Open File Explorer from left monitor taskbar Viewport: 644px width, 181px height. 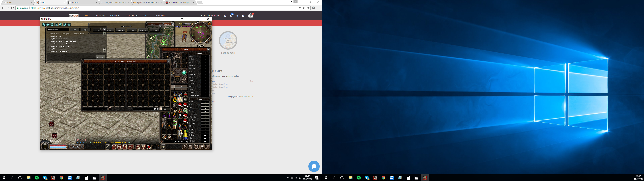(29, 178)
